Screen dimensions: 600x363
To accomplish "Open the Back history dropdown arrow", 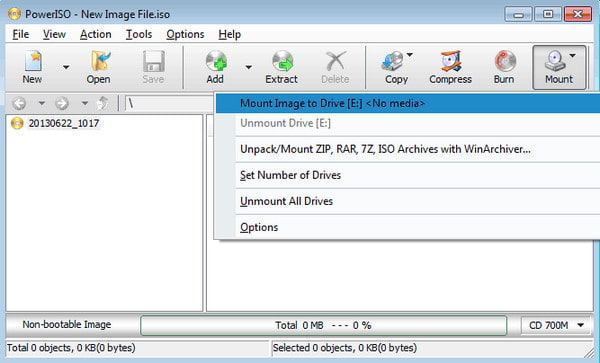I will 42,103.
